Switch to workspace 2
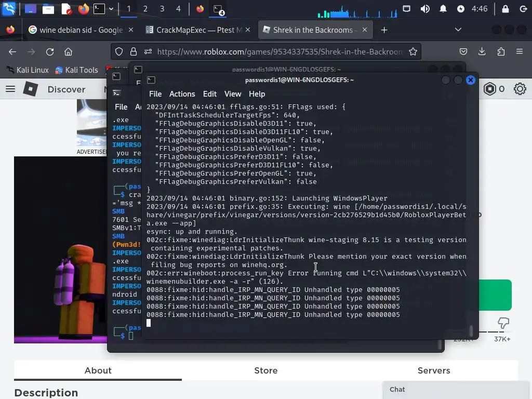 pyautogui.click(x=145, y=9)
